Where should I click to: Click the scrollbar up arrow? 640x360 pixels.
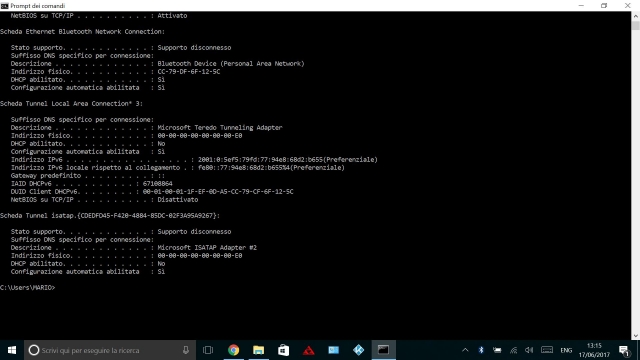(636, 16)
